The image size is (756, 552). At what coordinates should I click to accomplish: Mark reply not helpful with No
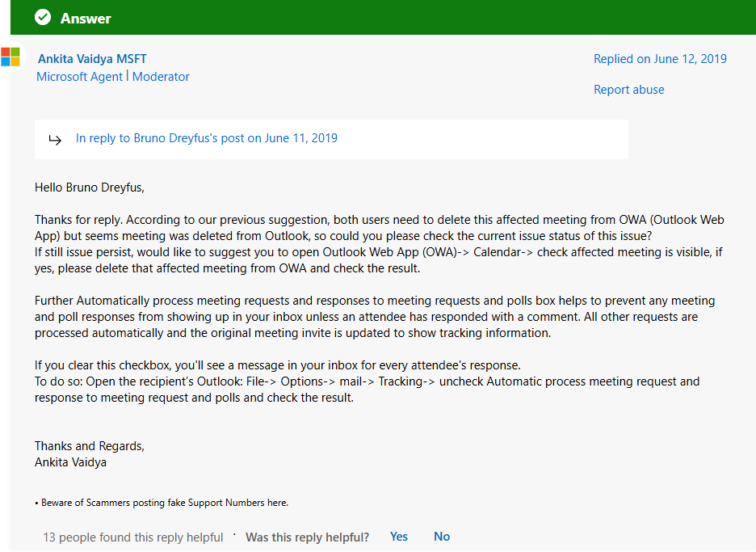tap(442, 537)
